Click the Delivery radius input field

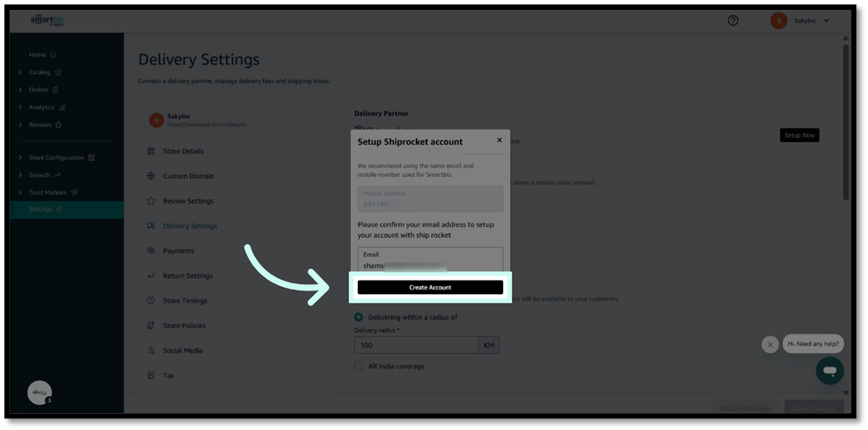416,345
